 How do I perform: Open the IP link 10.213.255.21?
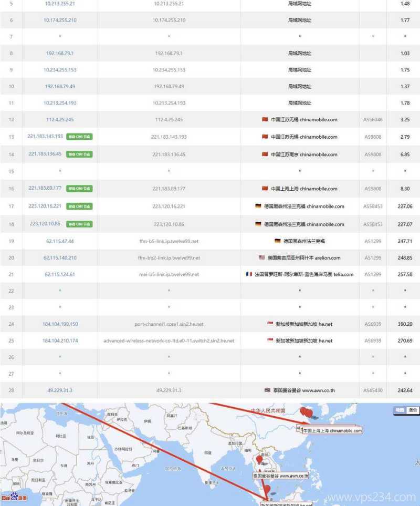59,4
